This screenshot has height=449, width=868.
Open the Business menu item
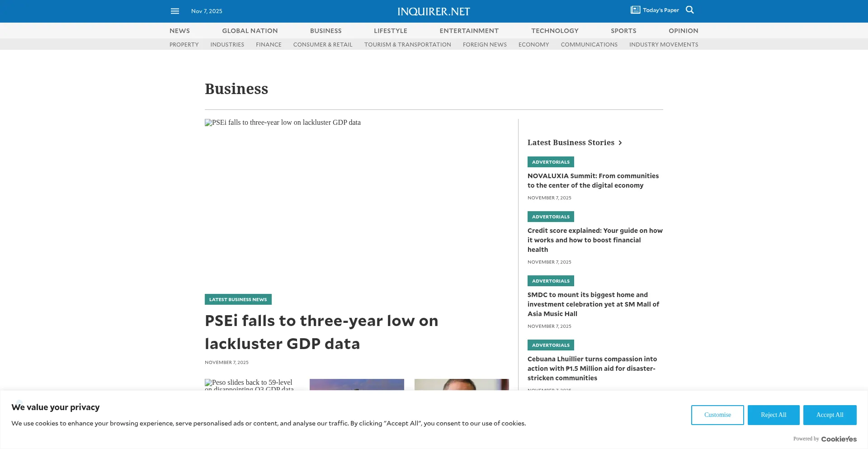click(325, 31)
